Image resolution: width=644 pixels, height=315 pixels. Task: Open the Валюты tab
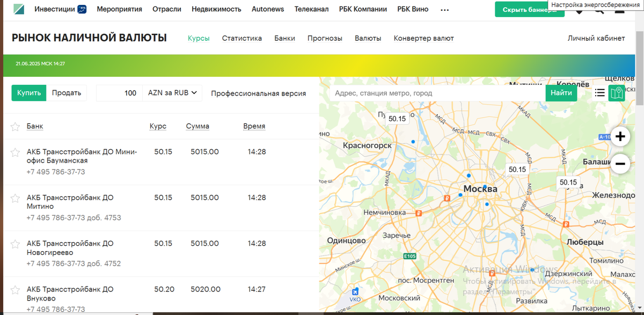(x=368, y=38)
